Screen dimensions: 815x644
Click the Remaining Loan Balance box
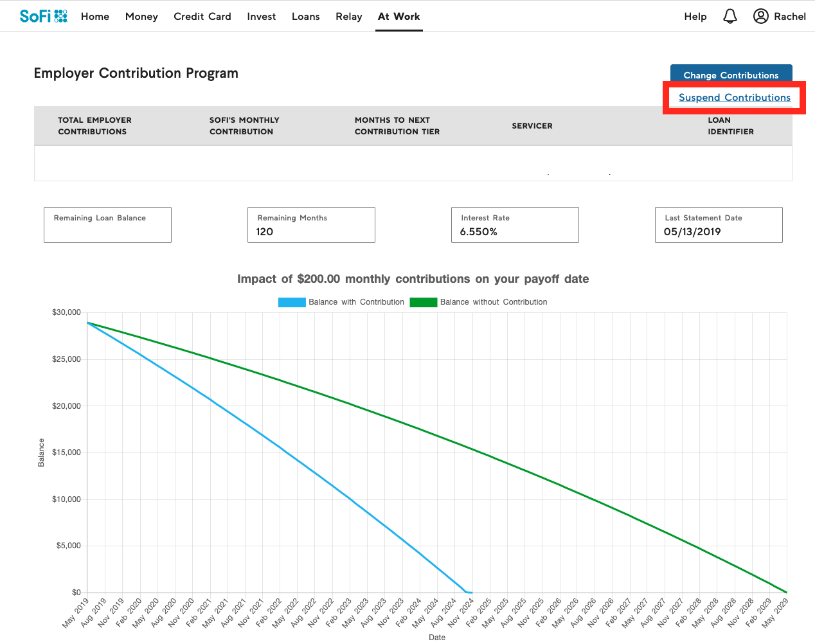(107, 225)
